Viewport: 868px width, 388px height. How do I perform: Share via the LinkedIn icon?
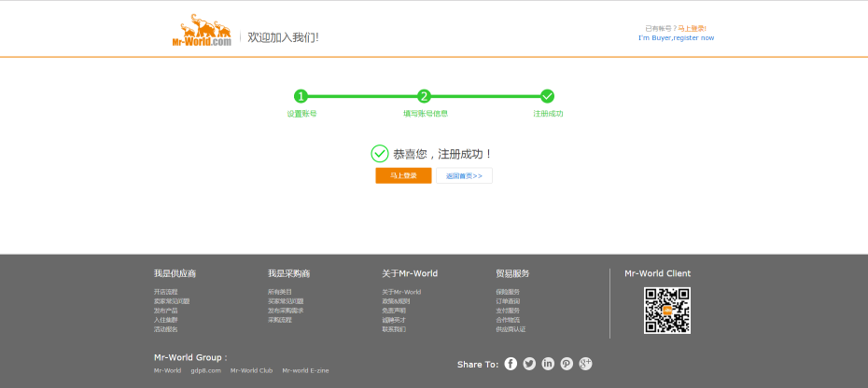click(x=548, y=364)
